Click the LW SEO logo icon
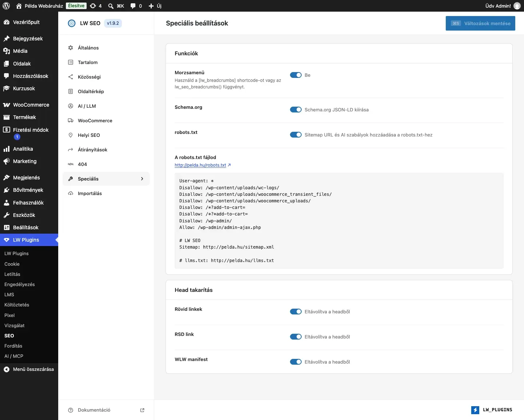524x420 pixels. (x=72, y=23)
